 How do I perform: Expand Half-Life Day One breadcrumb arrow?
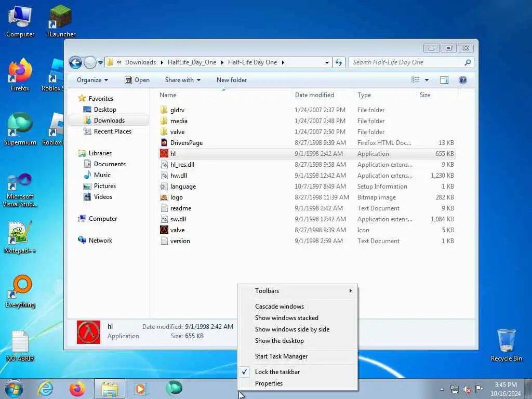pos(283,62)
